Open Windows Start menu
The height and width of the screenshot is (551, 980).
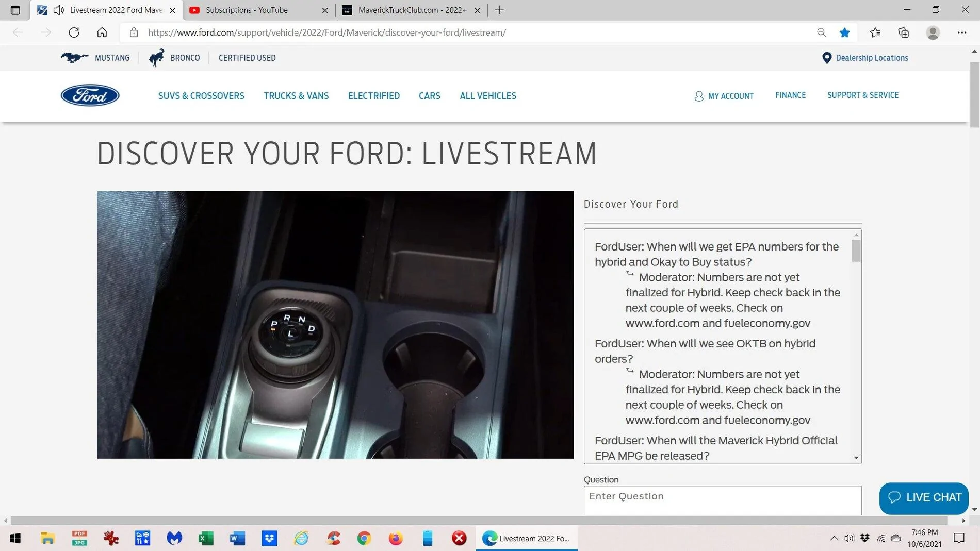pos(15,538)
